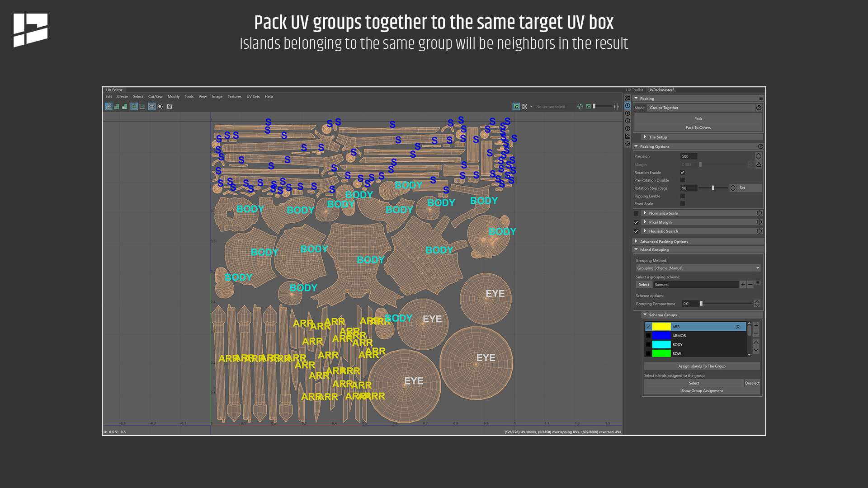The height and width of the screenshot is (488, 868).
Task: Click the RGB channels icon near texture name
Action: coord(580,107)
